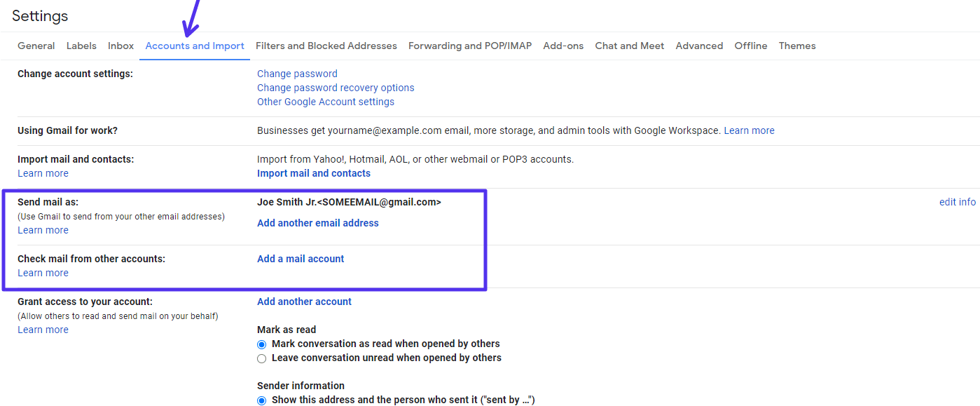
Task: Click Change password link
Action: [296, 73]
